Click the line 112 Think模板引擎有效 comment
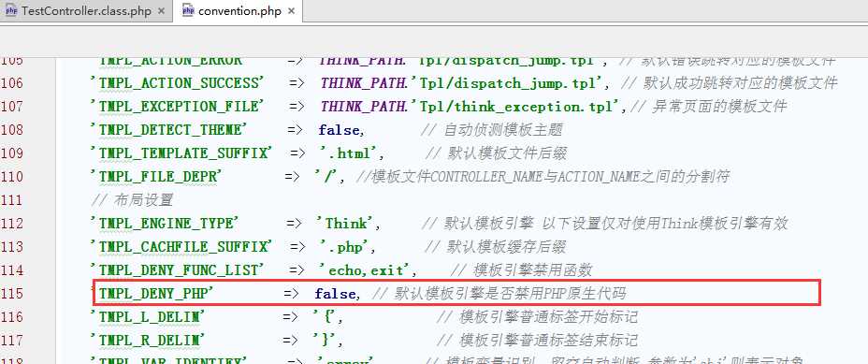868x364 pixels. point(604,224)
